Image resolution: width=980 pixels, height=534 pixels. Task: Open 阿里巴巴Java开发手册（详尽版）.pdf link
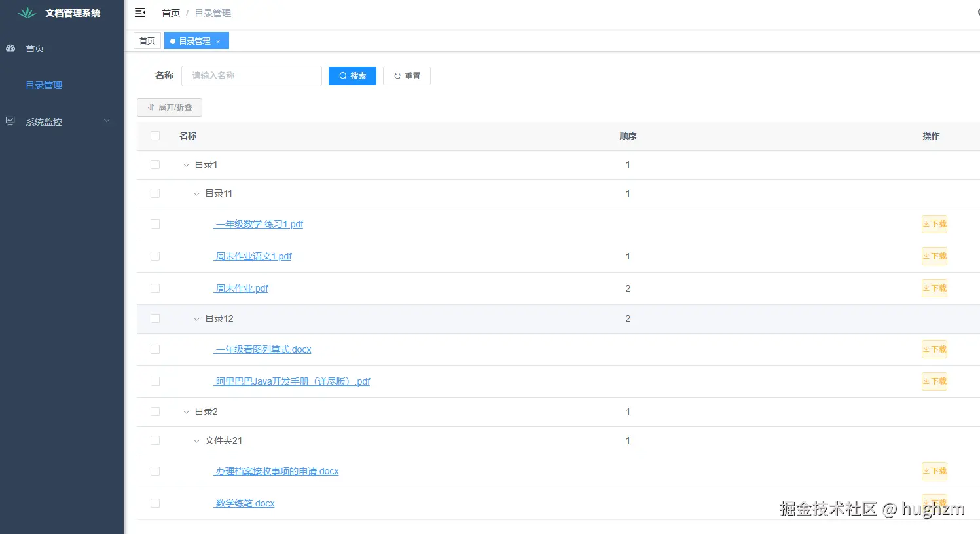[292, 381]
